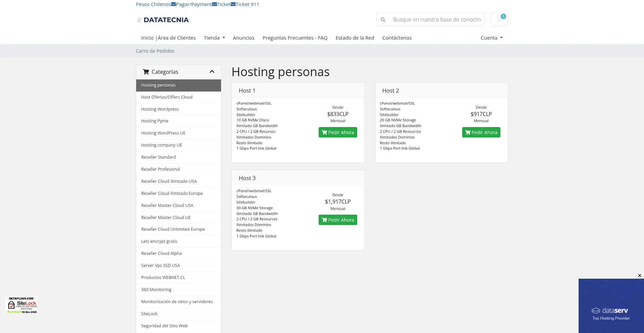Image resolution: width=644 pixels, height=333 pixels.
Task: Go to Preguntas Frecuentes - FAQ
Action: (294, 38)
